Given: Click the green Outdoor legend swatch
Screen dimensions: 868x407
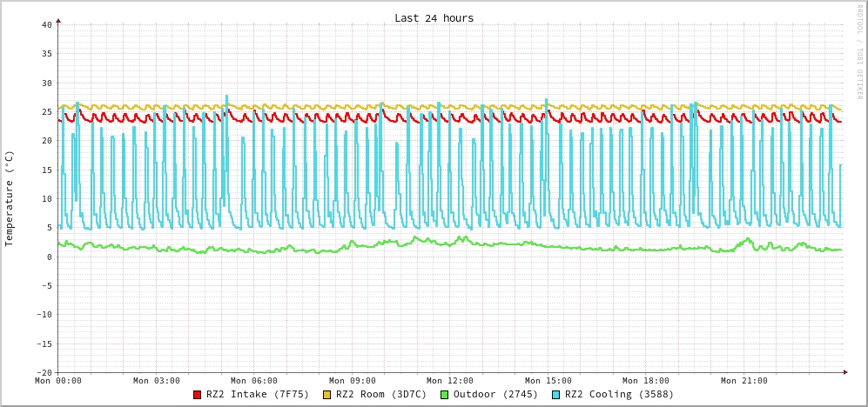Looking at the screenshot, I should pos(444,395).
